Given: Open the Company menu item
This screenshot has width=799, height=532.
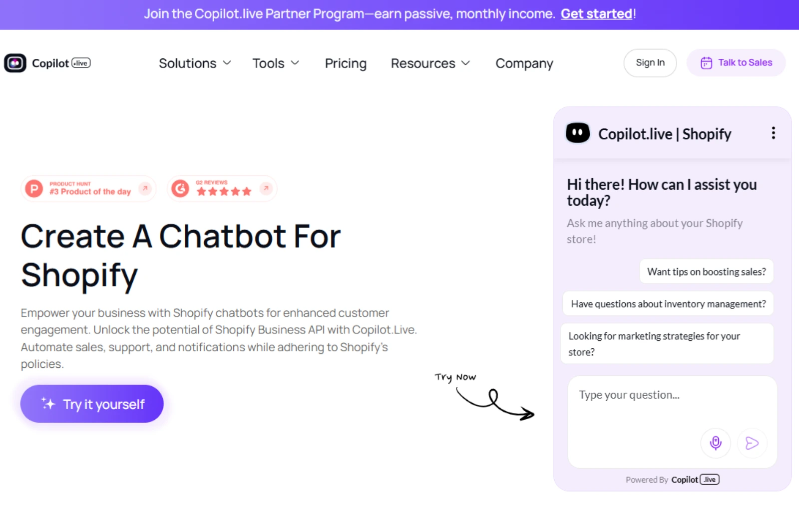Looking at the screenshot, I should coord(524,63).
